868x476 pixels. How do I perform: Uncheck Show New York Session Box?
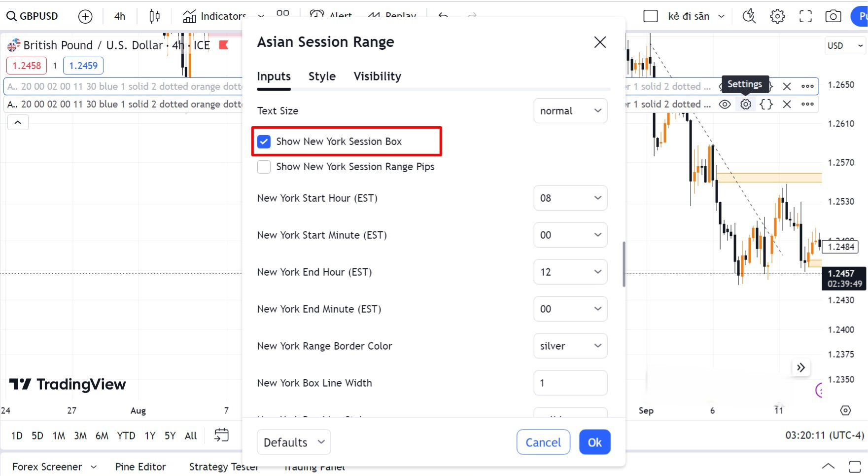coord(264,142)
